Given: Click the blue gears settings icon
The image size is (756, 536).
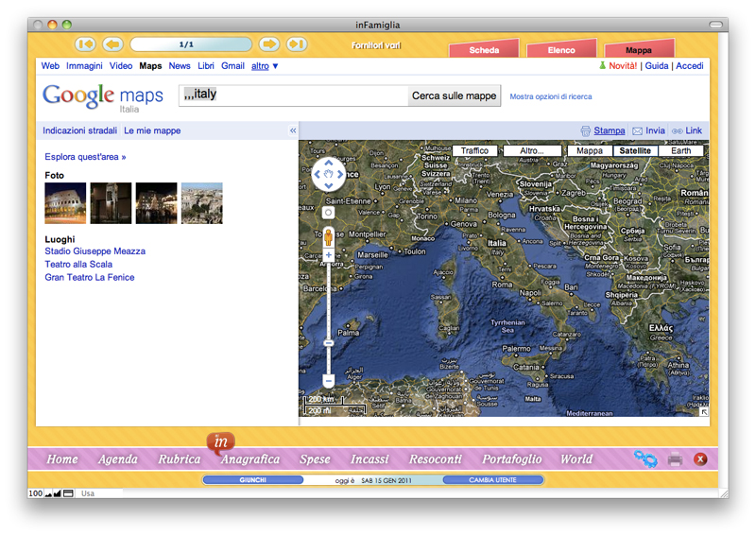Looking at the screenshot, I should [645, 458].
